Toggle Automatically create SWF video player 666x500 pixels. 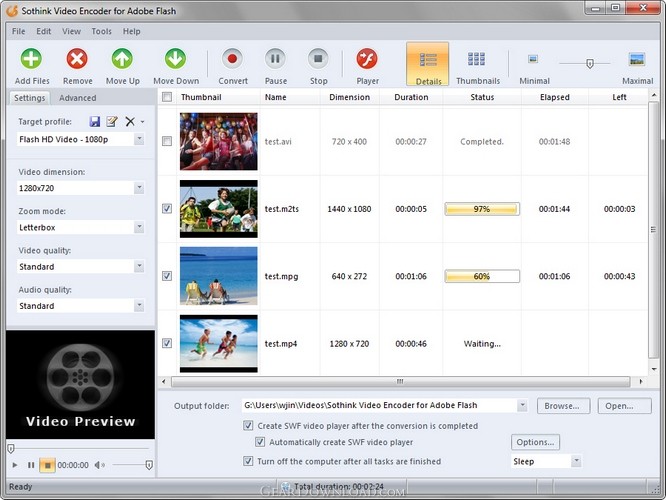(x=260, y=442)
